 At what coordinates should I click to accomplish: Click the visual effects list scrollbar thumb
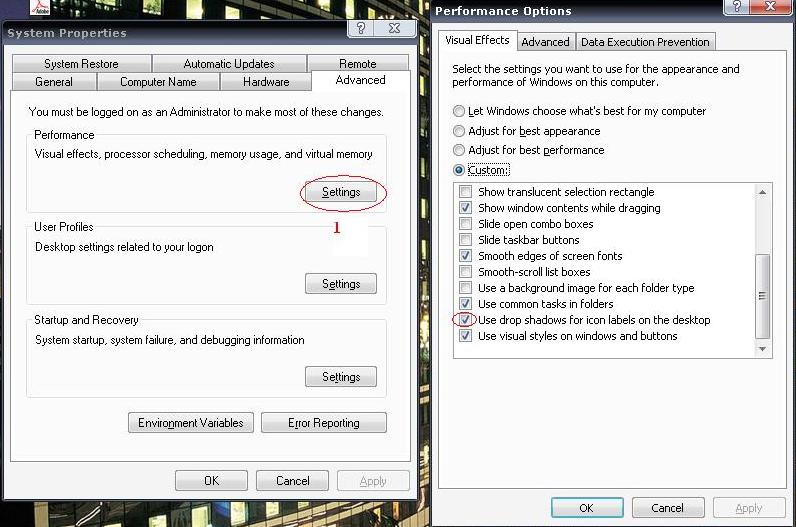[x=763, y=295]
